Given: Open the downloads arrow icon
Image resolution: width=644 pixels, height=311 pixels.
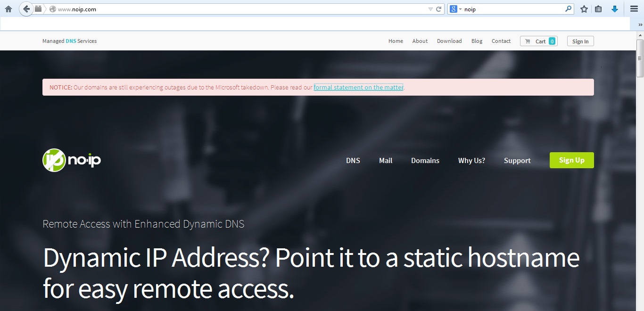Looking at the screenshot, I should [615, 9].
